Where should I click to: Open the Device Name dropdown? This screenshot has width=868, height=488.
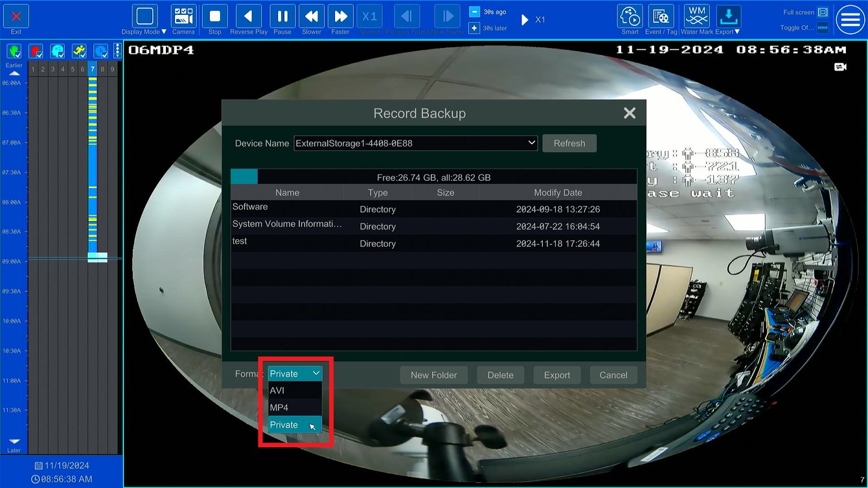(415, 143)
